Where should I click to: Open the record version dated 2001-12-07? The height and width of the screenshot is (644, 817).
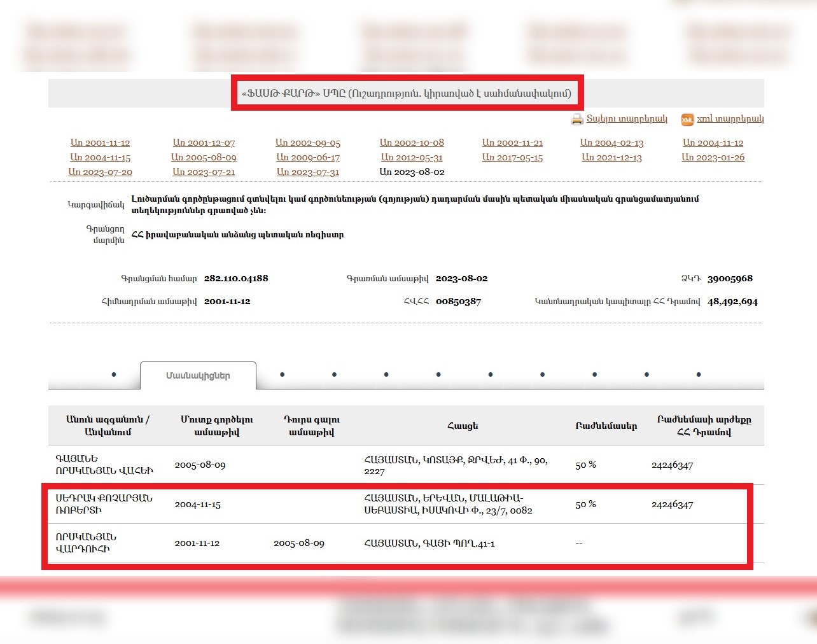pyautogui.click(x=204, y=143)
